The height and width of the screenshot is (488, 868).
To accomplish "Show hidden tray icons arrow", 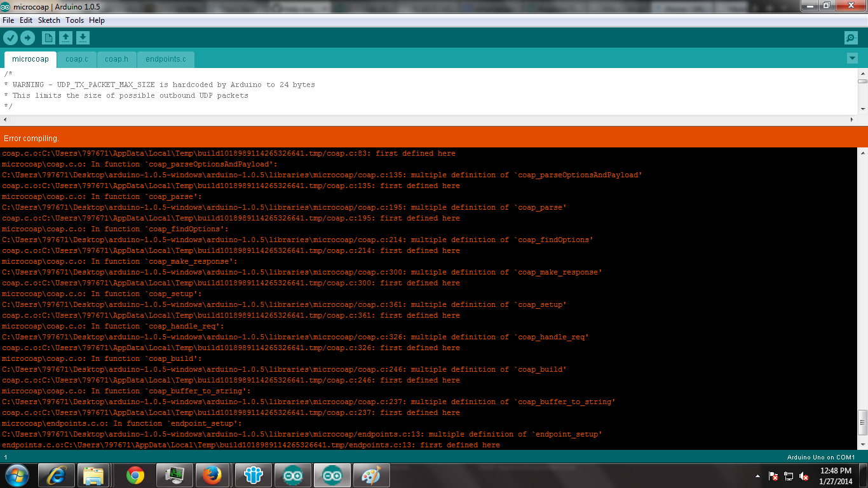I will click(x=757, y=476).
